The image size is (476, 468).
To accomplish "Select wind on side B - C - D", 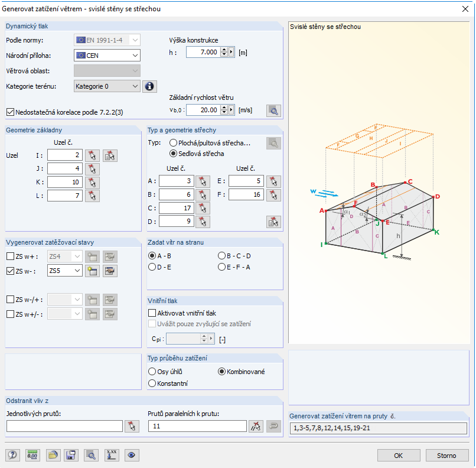I will click(221, 256).
